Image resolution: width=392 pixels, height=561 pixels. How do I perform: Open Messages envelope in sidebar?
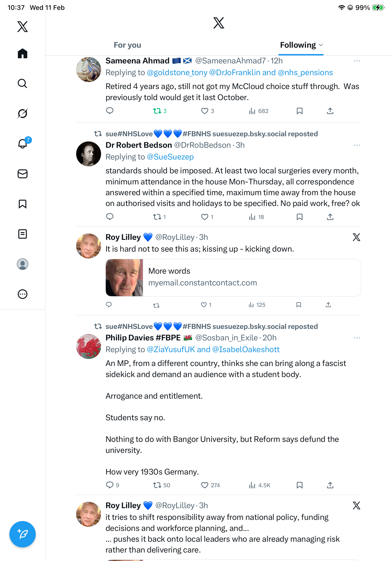23,174
